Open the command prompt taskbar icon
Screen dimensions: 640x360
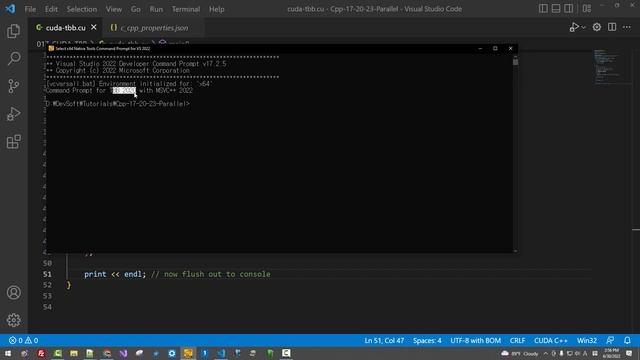click(188, 353)
